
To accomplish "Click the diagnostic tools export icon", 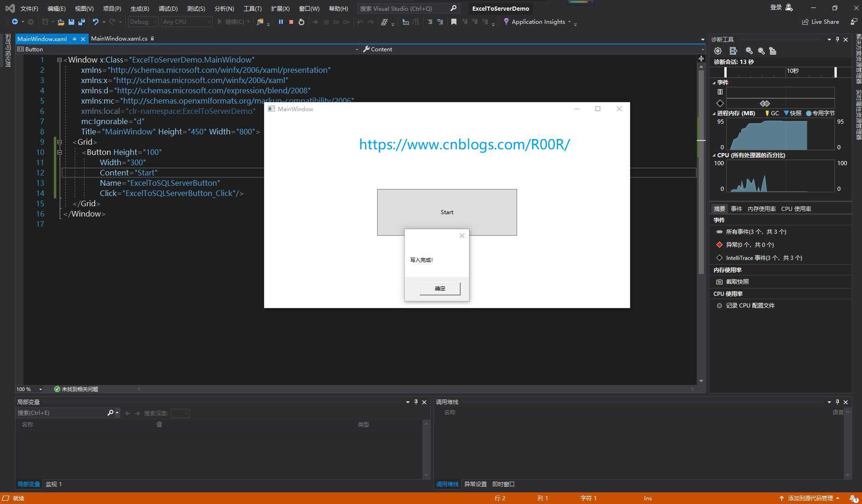I will [x=733, y=51].
